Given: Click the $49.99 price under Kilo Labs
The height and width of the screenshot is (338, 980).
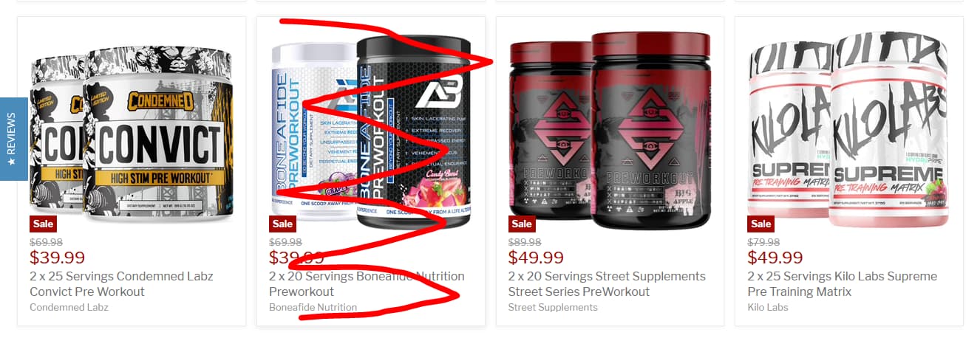Looking at the screenshot, I should coord(775,258).
